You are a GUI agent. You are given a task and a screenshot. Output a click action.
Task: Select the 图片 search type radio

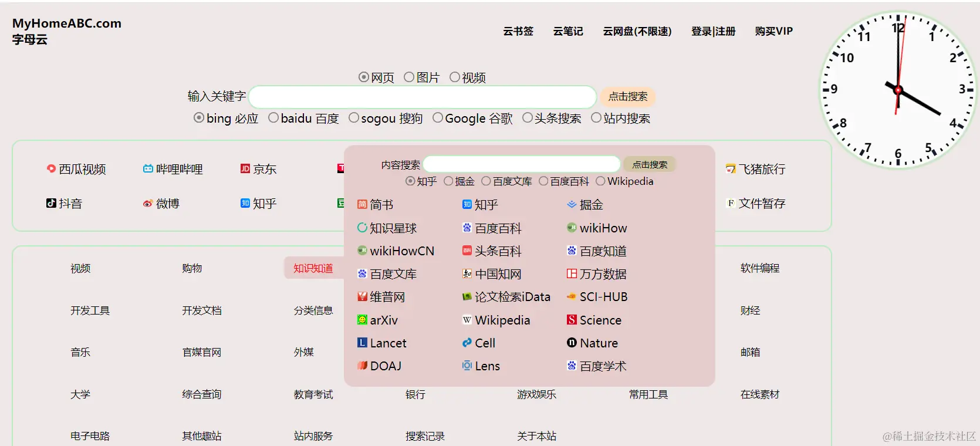tap(409, 77)
